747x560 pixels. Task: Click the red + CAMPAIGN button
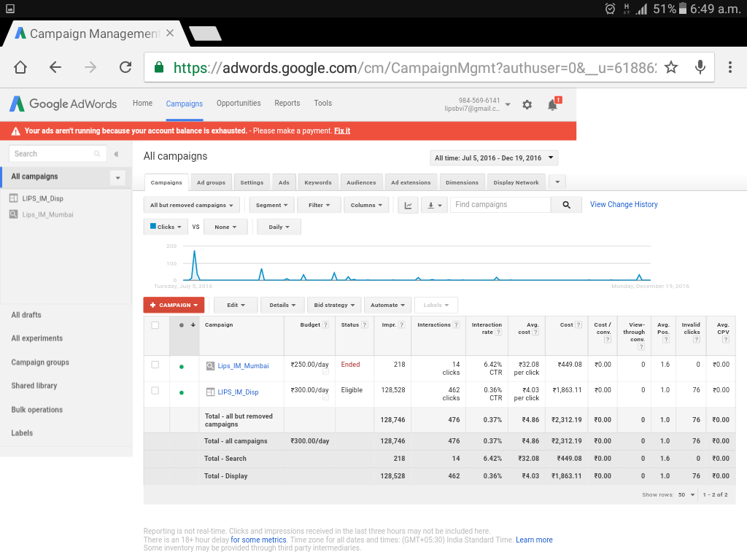pos(174,305)
